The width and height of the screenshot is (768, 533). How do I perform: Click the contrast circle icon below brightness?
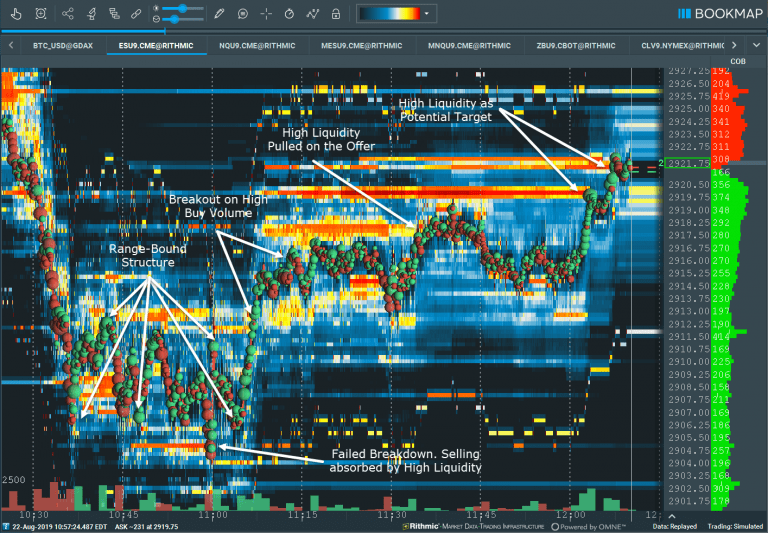tap(156, 19)
